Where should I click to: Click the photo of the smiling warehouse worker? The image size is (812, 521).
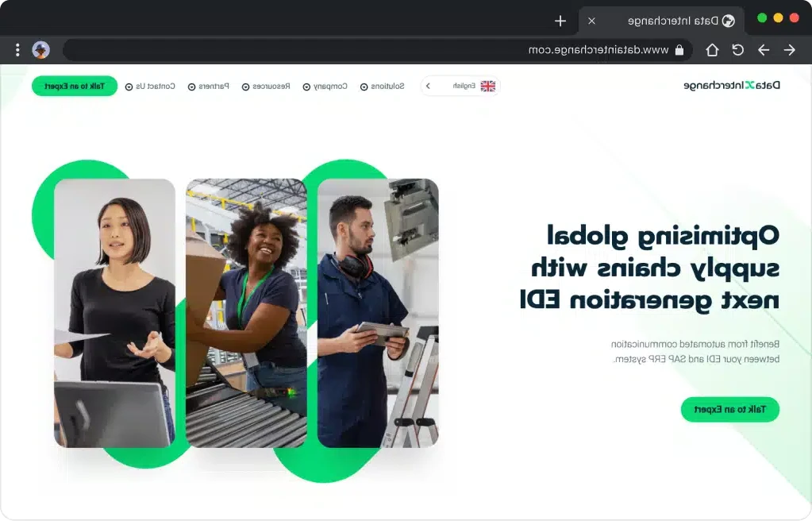(247, 313)
